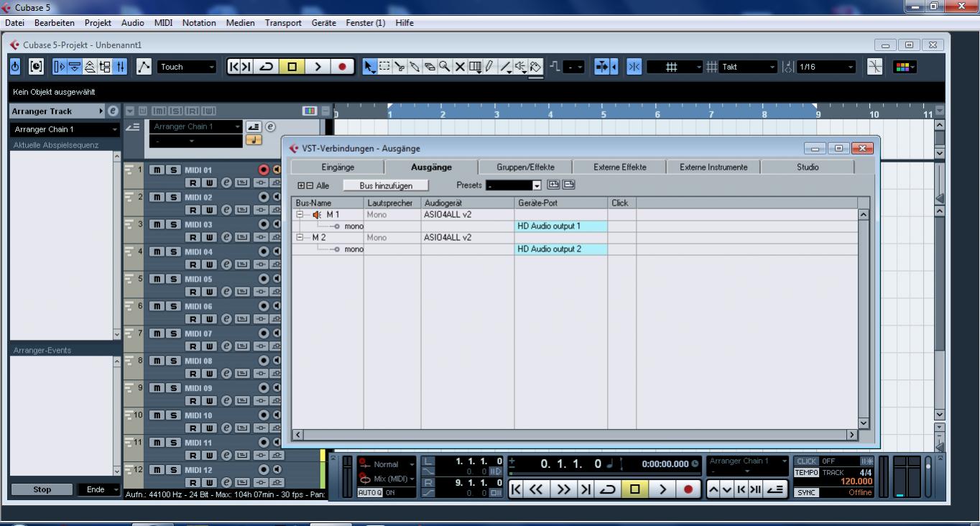The width and height of the screenshot is (980, 526).
Task: Select HD Audio output 1 port cell
Action: pyautogui.click(x=561, y=226)
